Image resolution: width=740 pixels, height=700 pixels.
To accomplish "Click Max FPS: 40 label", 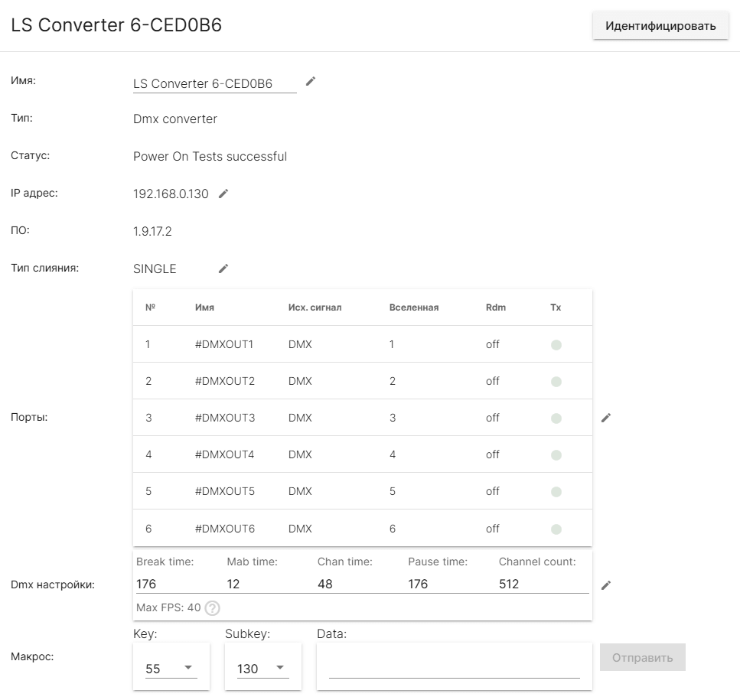I will [x=168, y=607].
